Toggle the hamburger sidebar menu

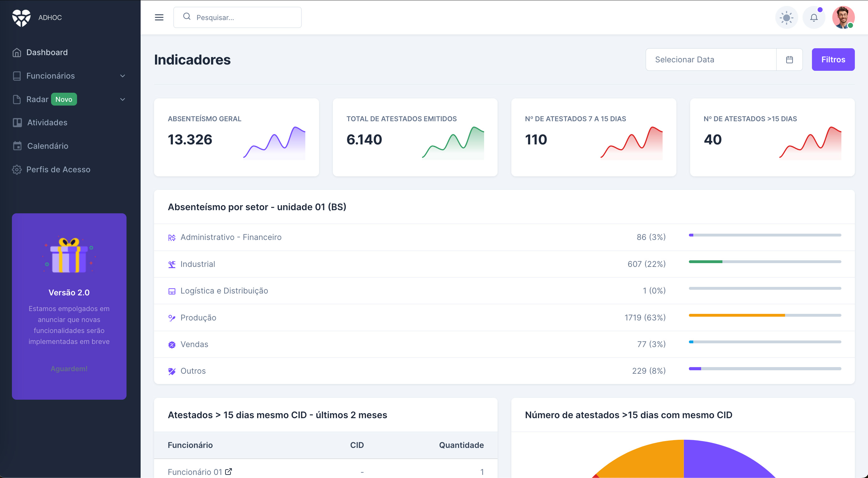click(159, 18)
